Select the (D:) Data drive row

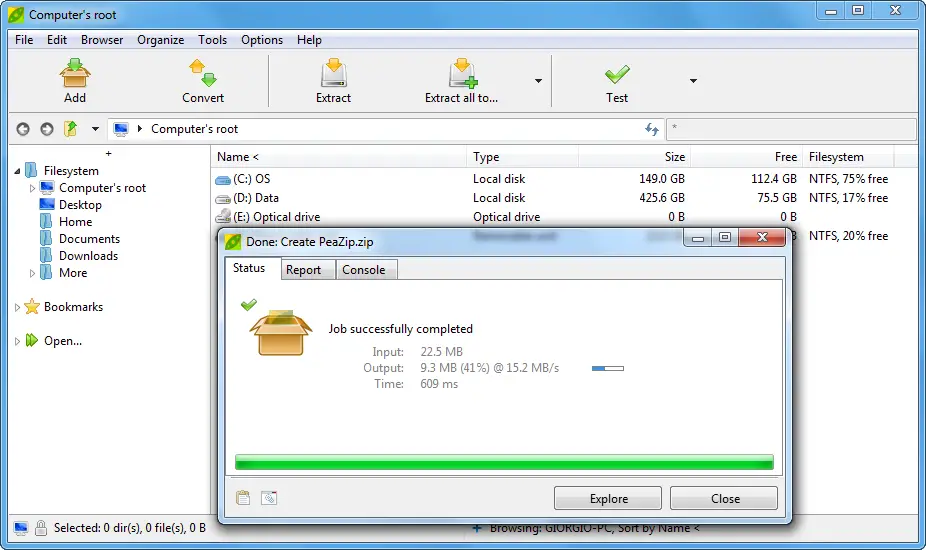[x=552, y=198]
